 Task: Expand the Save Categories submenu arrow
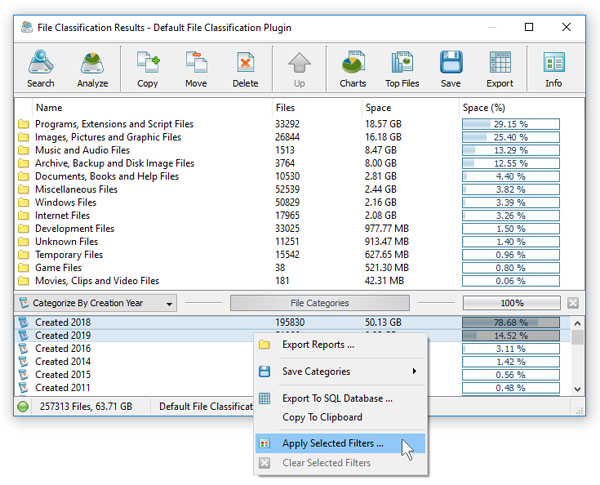tap(414, 371)
